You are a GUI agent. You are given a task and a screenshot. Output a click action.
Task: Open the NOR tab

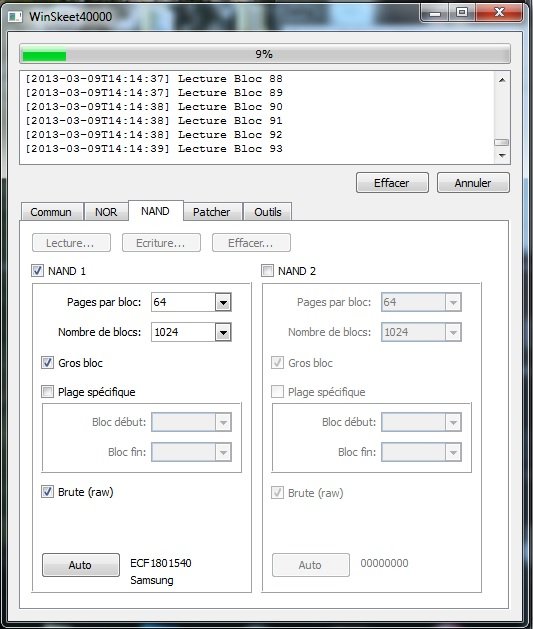[106, 212]
